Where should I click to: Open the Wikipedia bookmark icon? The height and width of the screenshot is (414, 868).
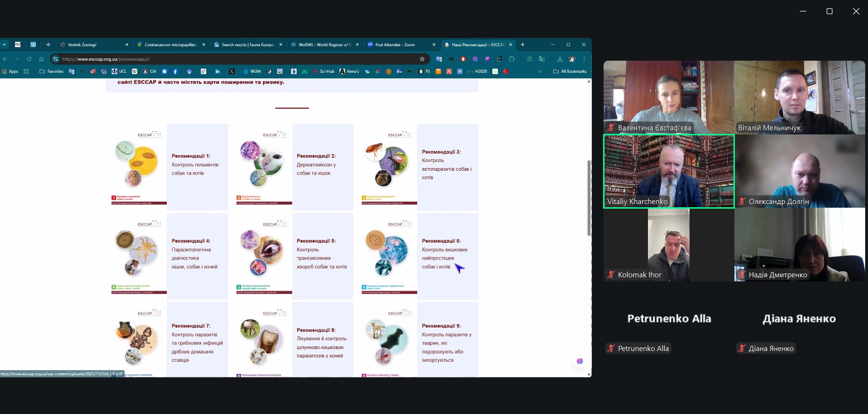pos(135,71)
